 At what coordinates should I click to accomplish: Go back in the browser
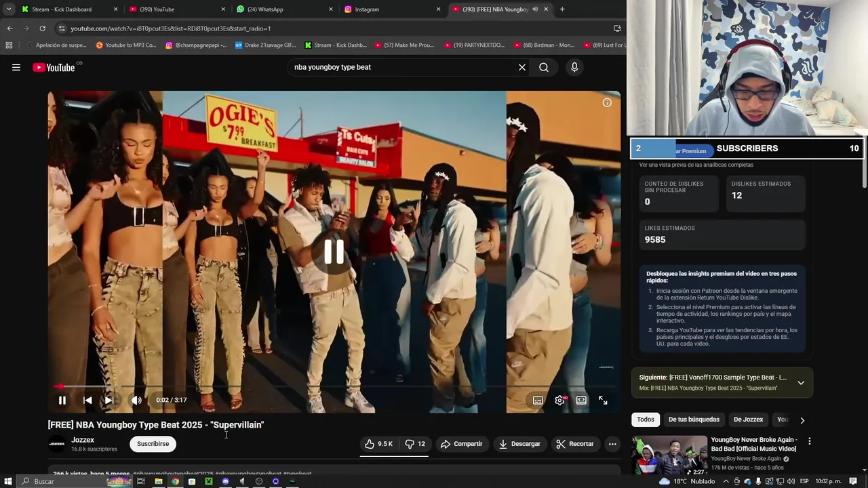(9, 28)
